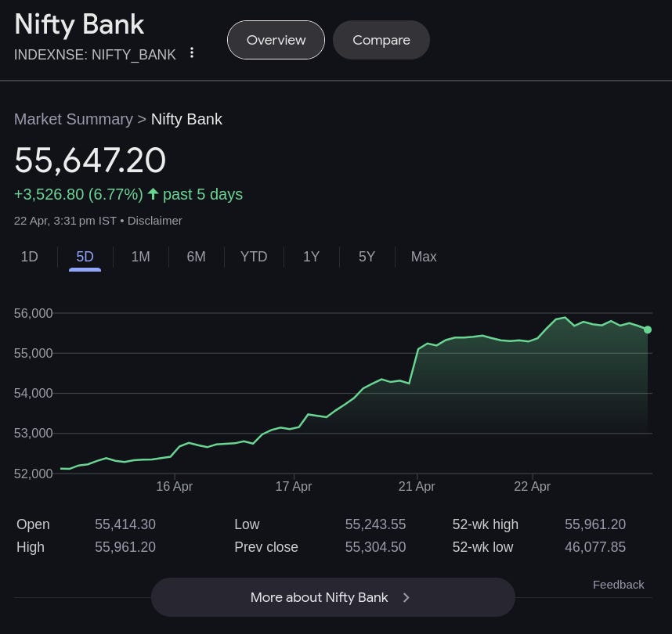Click the current price 55,647.20
Image resolution: width=672 pixels, height=634 pixels.
[90, 160]
